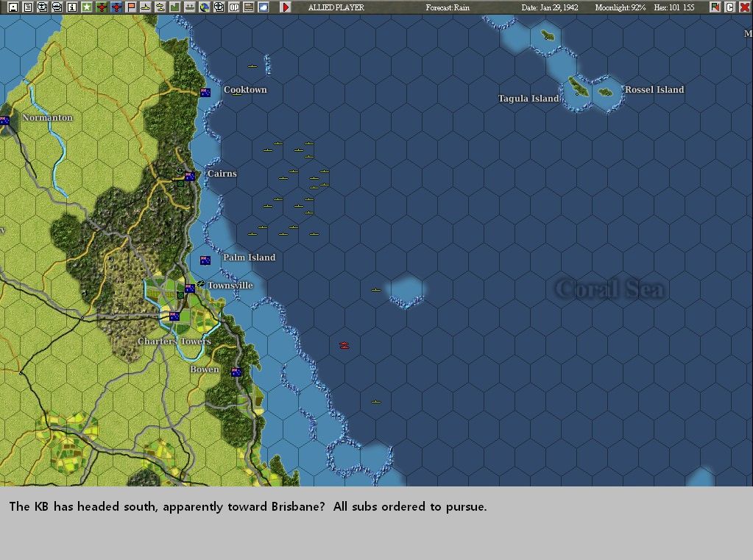This screenshot has height=560, width=753.
Task: Click the red arrow end turn button
Action: tap(286, 7)
